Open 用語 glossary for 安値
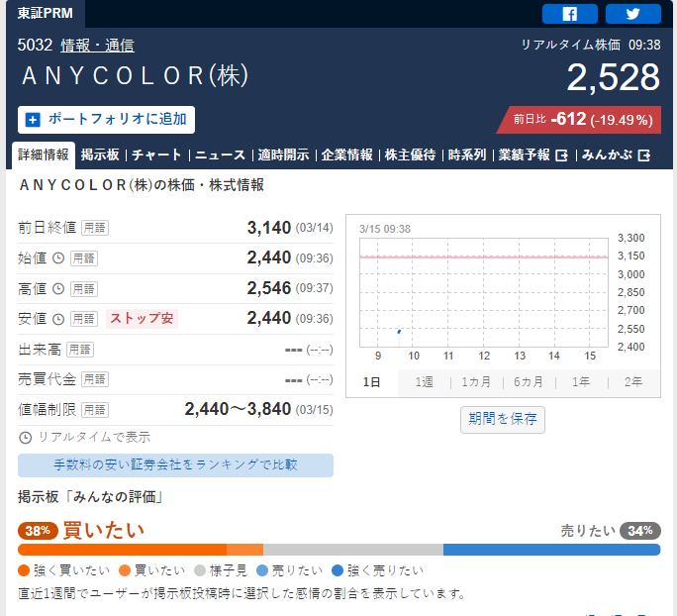Screen dimensions: 677x616 (84, 319)
